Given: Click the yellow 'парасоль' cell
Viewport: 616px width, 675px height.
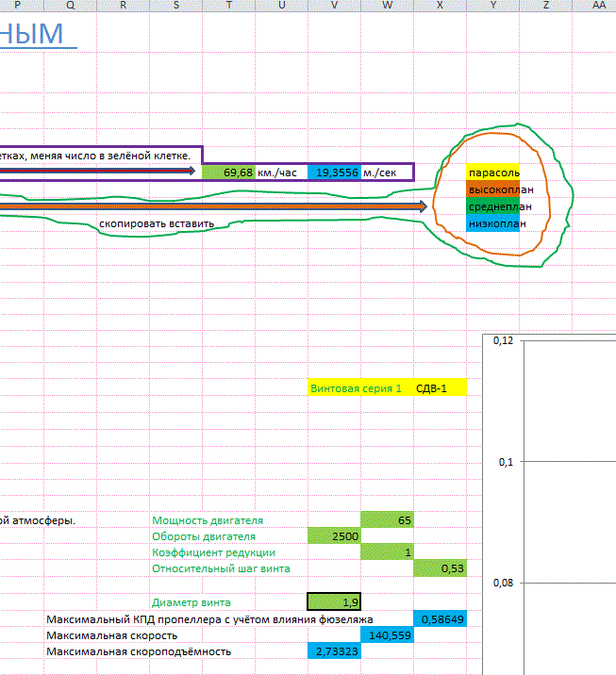Looking at the screenshot, I should [x=492, y=173].
